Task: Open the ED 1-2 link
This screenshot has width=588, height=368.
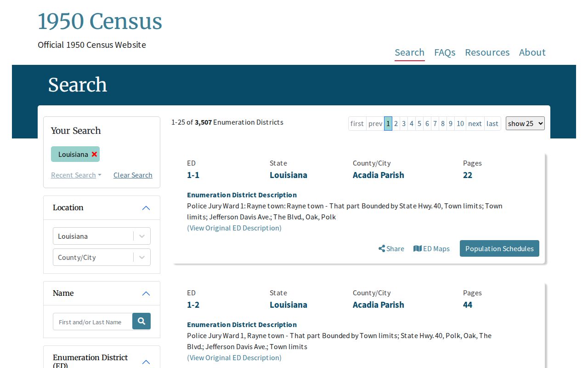Action: coord(193,305)
